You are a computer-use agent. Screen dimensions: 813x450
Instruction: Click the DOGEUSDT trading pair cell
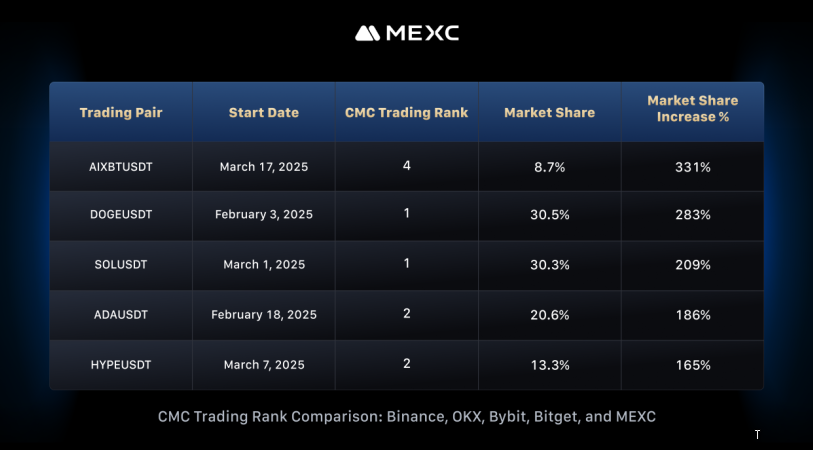(121, 215)
